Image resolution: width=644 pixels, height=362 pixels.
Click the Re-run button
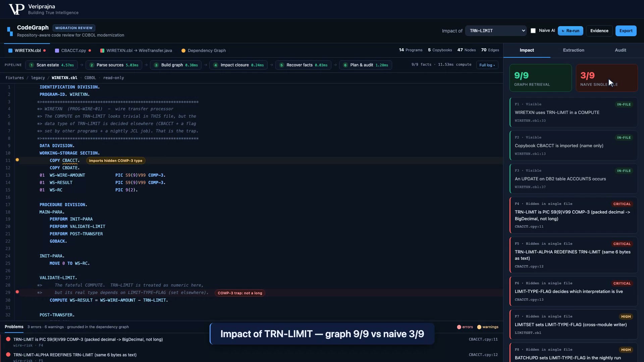click(x=570, y=31)
